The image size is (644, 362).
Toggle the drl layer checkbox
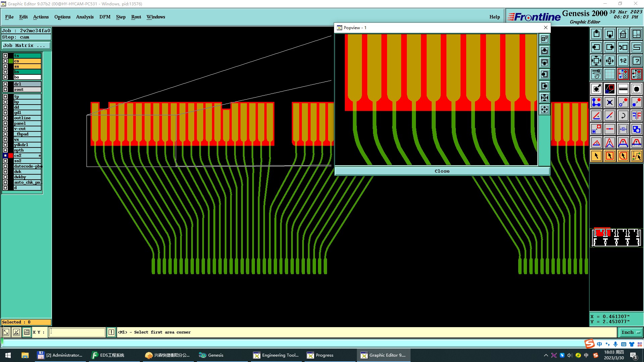click(x=5, y=84)
